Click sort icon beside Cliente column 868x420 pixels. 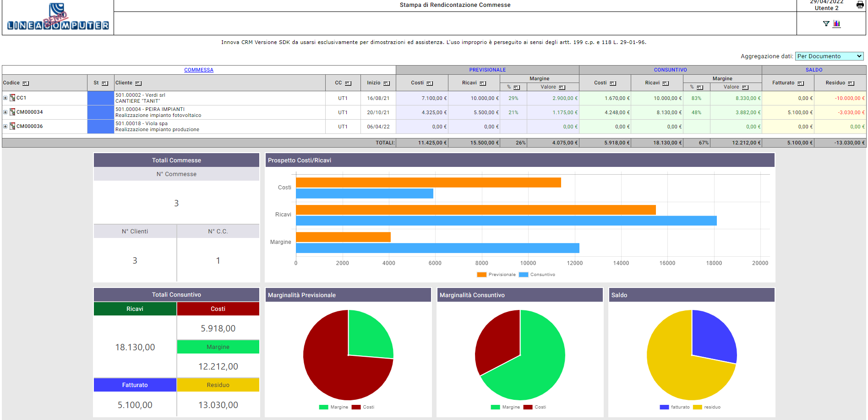point(138,83)
